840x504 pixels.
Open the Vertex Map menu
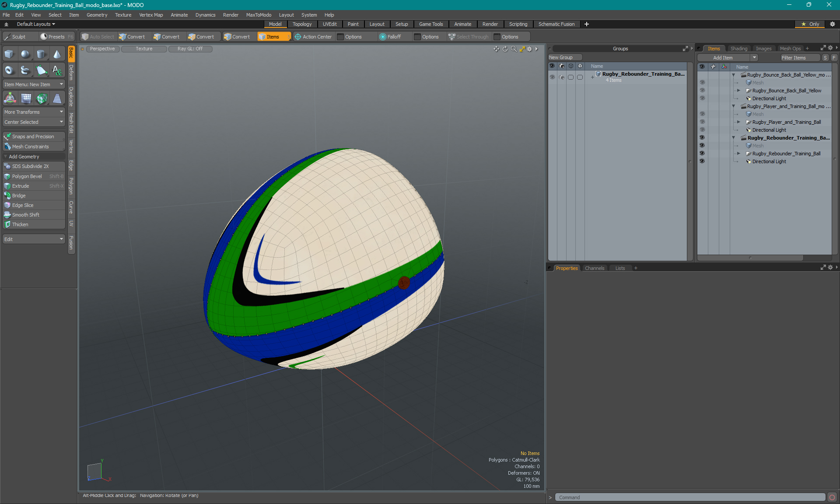click(151, 15)
